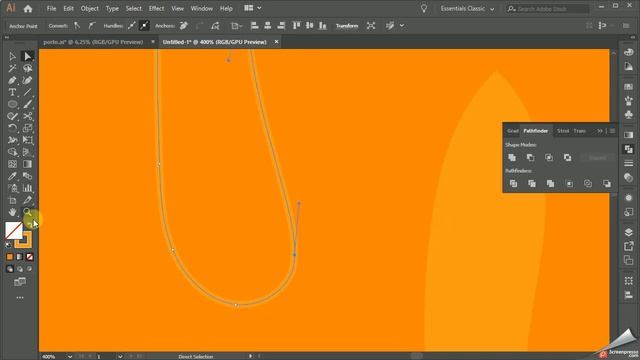640x360 pixels.
Task: Select the Free Transform tool
Action: 27,140
